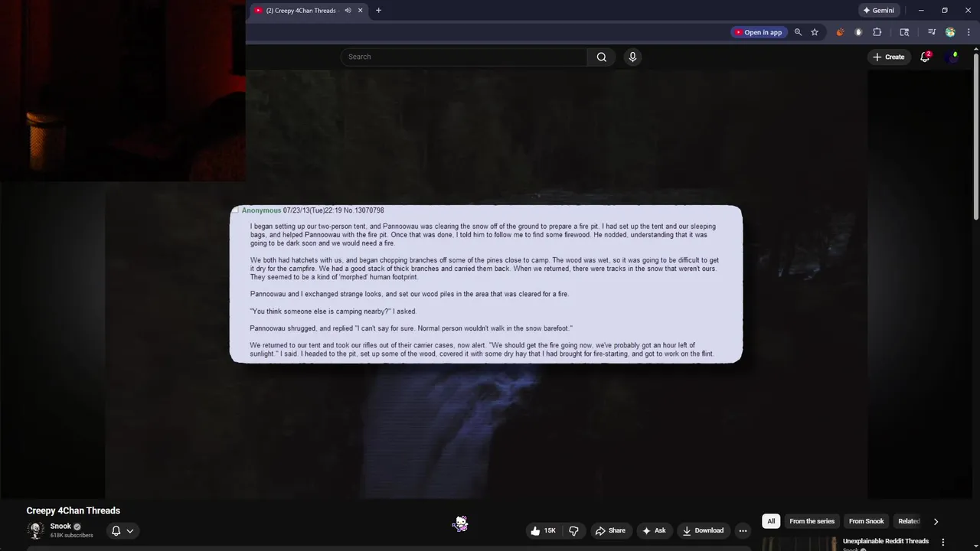Viewport: 980px width, 551px height.
Task: Click the Open in app button
Action: pos(758,32)
